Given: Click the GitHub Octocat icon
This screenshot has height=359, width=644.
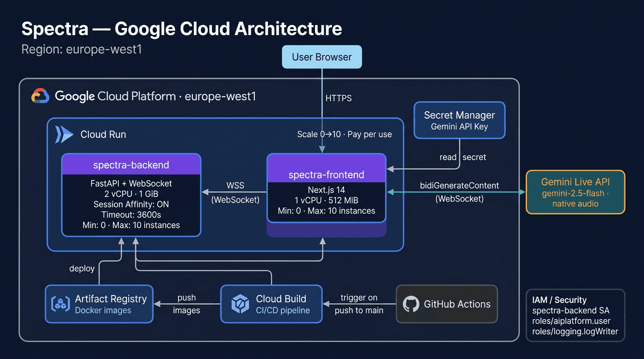Looking at the screenshot, I should [x=412, y=304].
